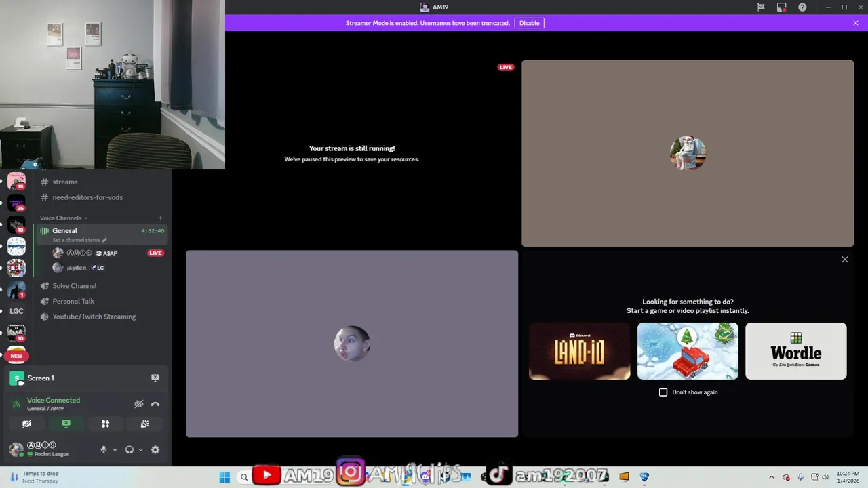
Task: Select the participant tile with the Santa avatar
Action: (x=688, y=153)
